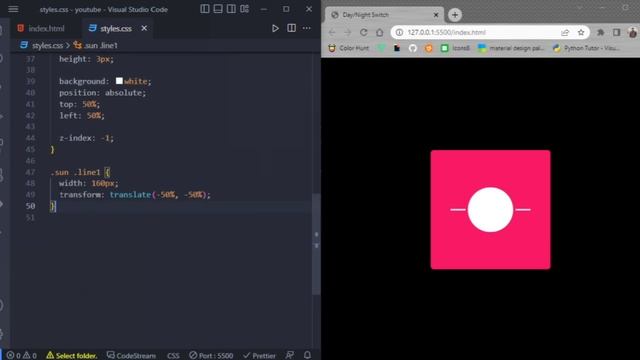The width and height of the screenshot is (640, 360).
Task: Toggle the browser side panel
Action: (616, 32)
